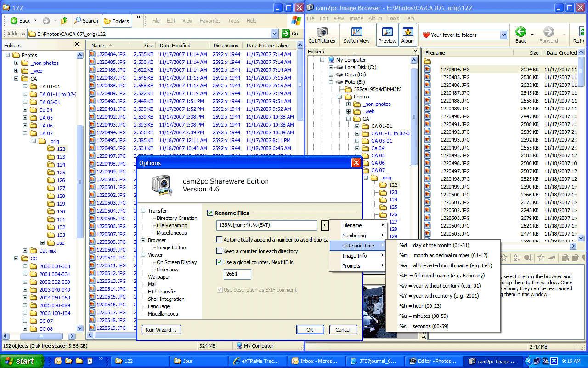Image resolution: width=588 pixels, height=368 pixels.
Task: Select FTP Transfer in Options tree
Action: tap(162, 292)
